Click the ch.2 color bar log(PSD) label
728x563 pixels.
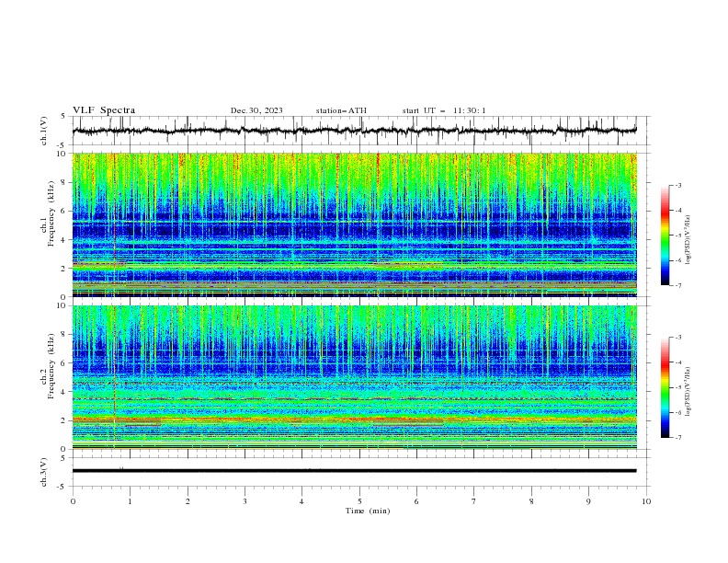[x=688, y=392]
